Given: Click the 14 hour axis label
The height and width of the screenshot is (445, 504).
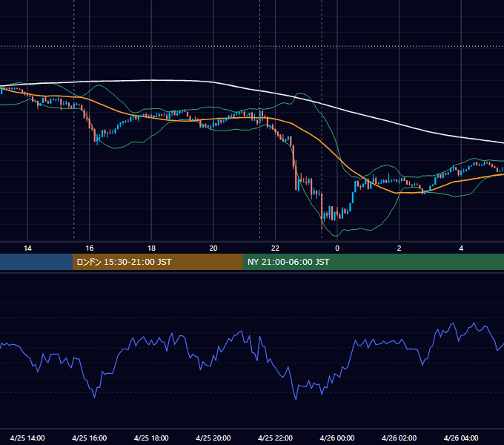Looking at the screenshot, I should click(x=27, y=248).
